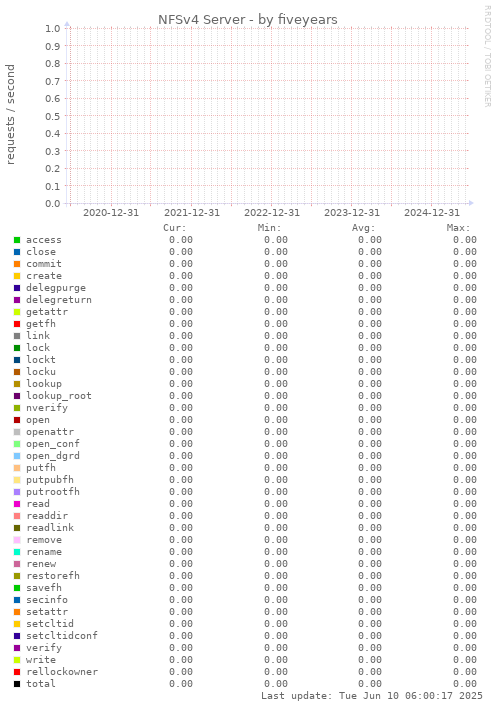Screen dimensions: 497x708
Task: Select the swatch beside delegpurge
Action: 17,288
